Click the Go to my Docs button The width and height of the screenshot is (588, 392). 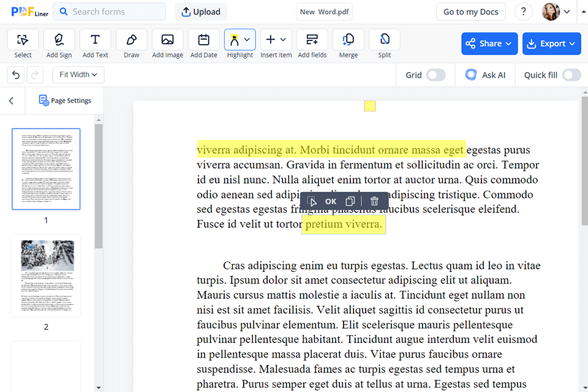point(470,12)
